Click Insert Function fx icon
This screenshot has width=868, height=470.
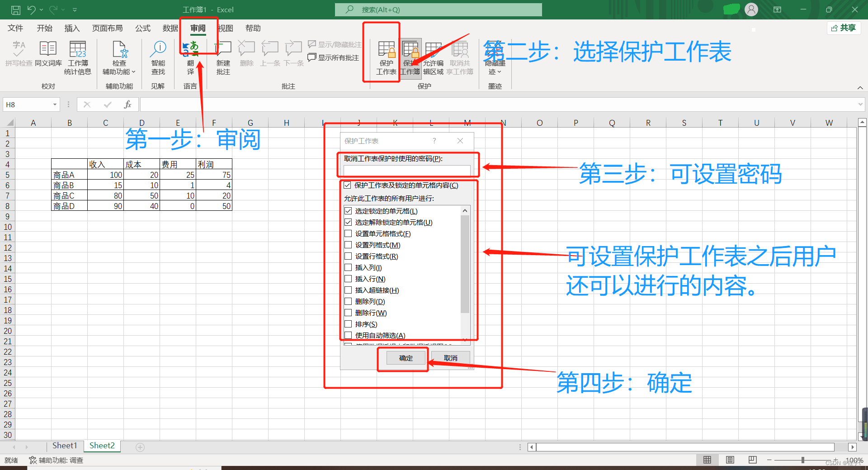coord(127,104)
